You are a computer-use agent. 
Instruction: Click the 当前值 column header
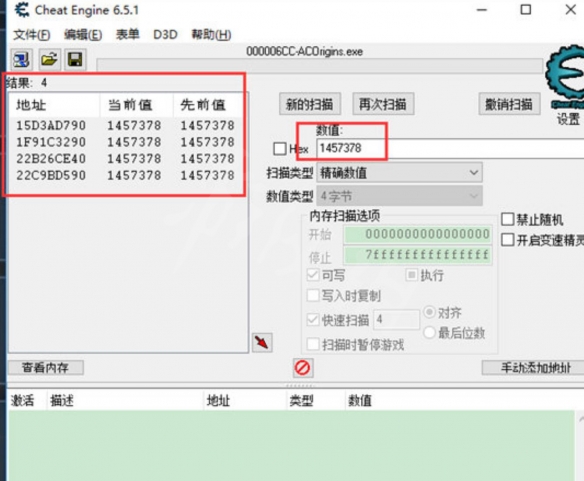136,105
